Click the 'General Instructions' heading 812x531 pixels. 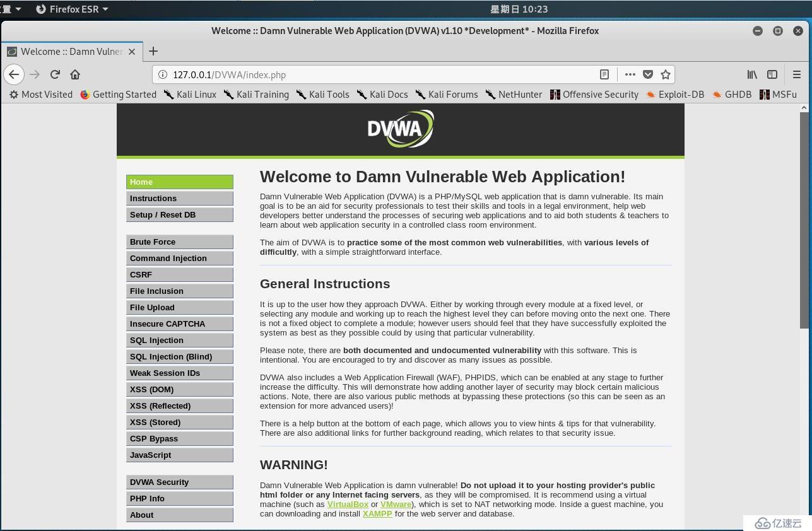tap(325, 284)
